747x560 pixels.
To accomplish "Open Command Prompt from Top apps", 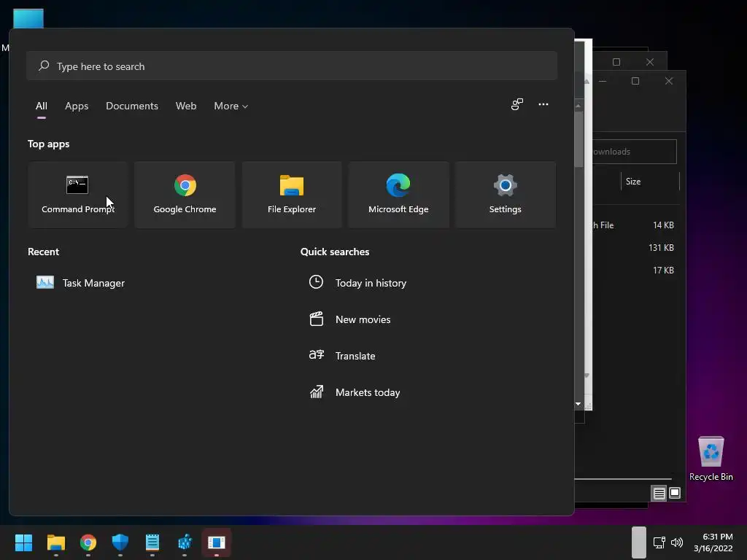I will pos(77,195).
